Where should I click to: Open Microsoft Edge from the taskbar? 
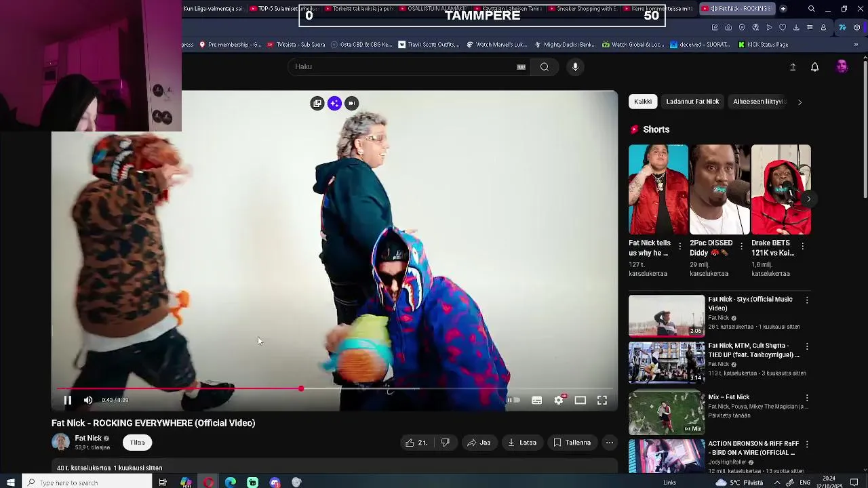tap(231, 483)
